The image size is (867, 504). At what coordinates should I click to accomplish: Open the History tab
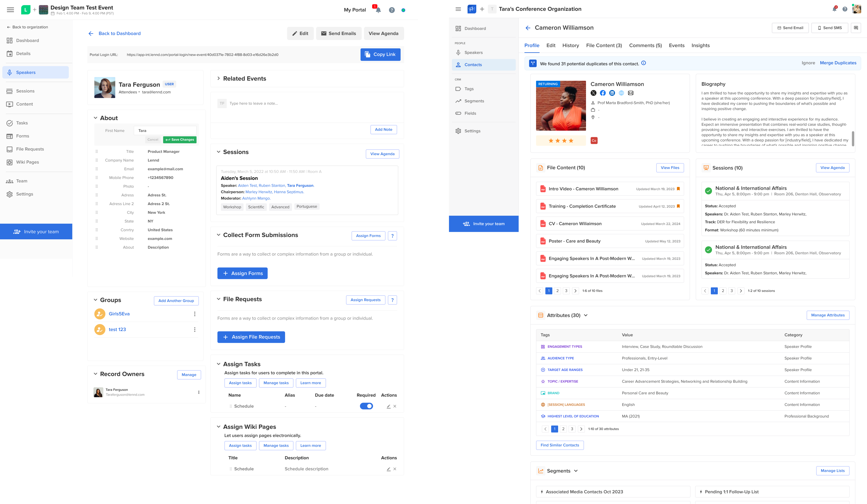click(x=571, y=45)
